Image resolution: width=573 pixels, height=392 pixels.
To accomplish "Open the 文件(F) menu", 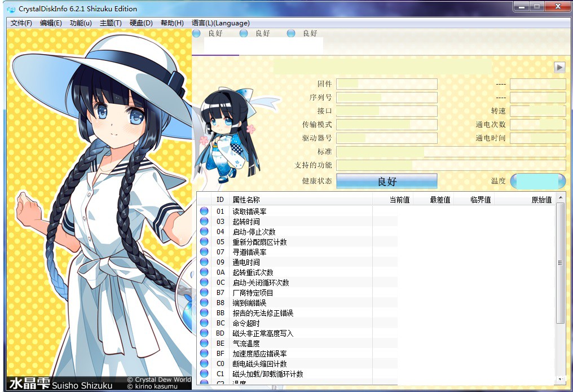I will [x=21, y=23].
